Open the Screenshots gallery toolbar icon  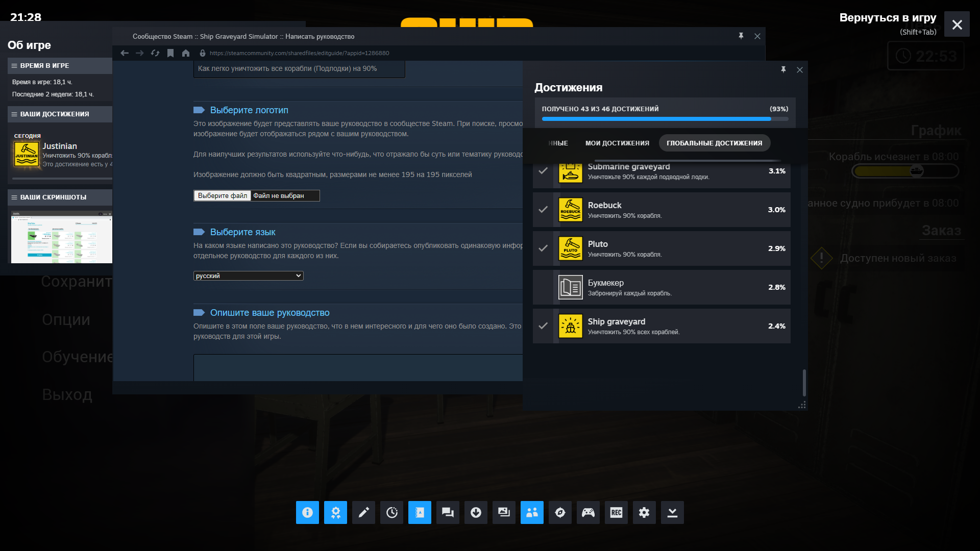pos(504,512)
